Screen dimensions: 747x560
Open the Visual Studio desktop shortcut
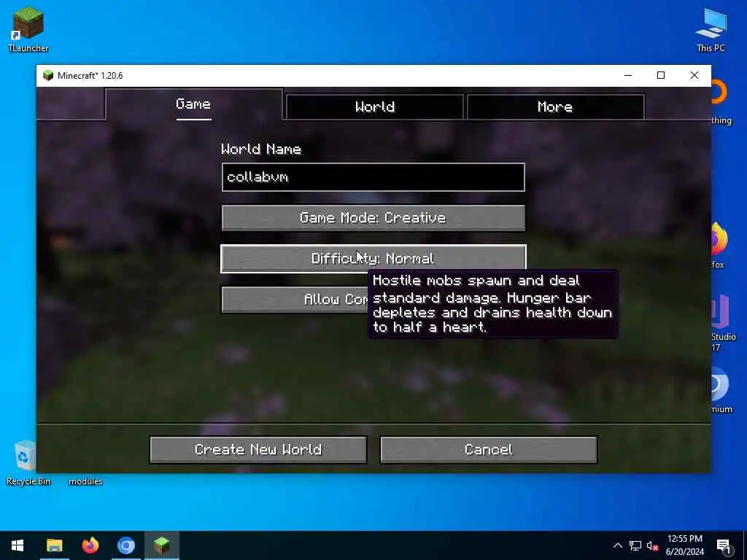721,322
